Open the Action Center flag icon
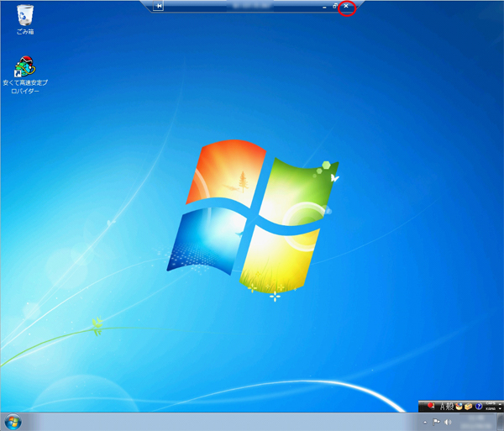This screenshot has width=504, height=431. click(x=436, y=422)
